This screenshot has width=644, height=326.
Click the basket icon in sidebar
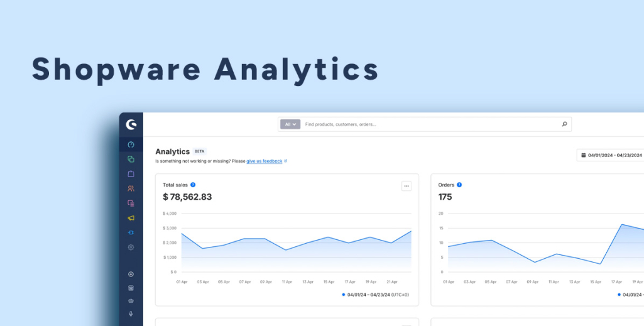pos(131,300)
